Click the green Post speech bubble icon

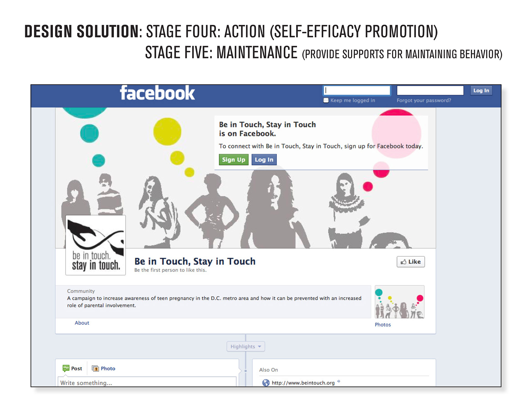coord(66,368)
